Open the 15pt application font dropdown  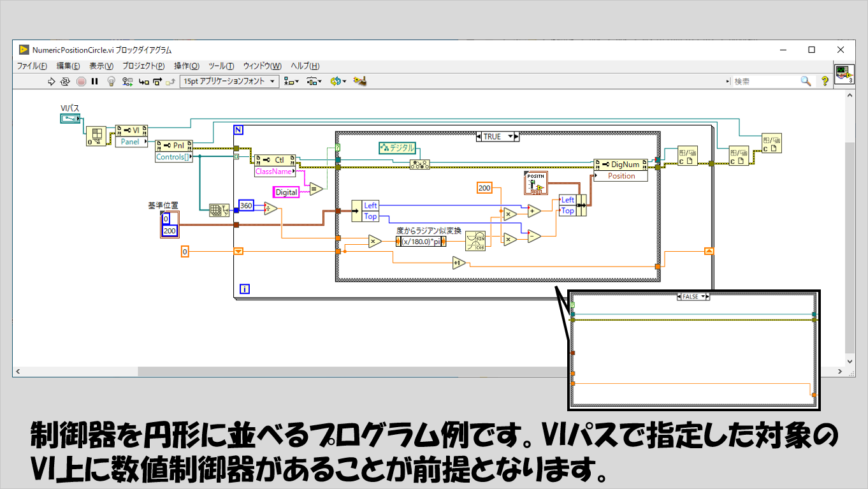229,82
